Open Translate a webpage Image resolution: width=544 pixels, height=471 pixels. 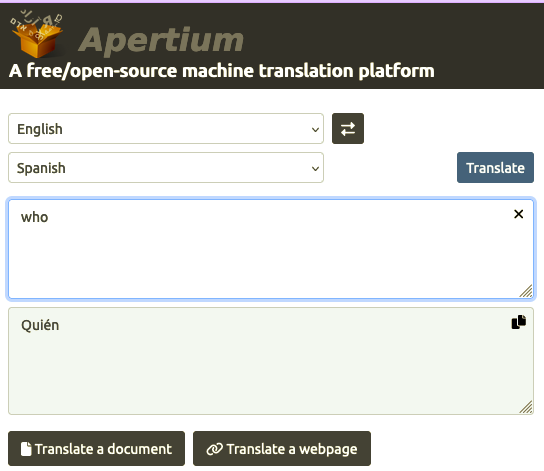pyautogui.click(x=282, y=448)
